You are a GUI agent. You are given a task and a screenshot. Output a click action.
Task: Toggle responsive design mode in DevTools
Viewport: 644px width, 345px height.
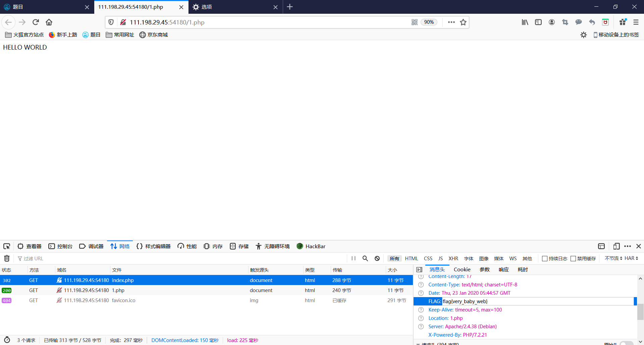tap(616, 246)
